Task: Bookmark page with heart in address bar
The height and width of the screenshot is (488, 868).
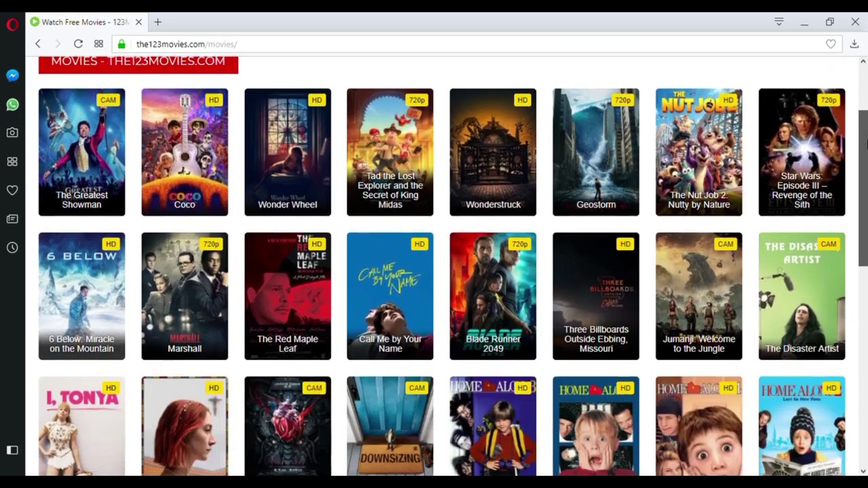Action: [831, 44]
